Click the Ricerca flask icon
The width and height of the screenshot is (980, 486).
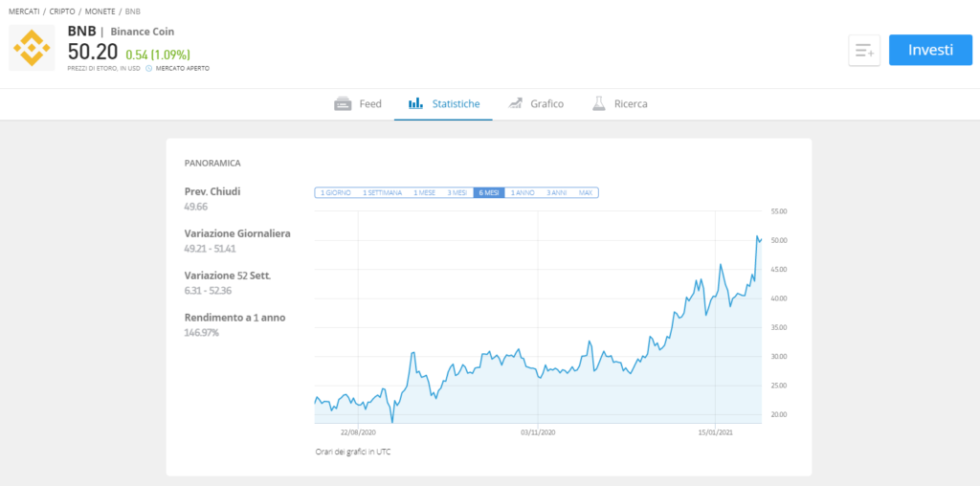[599, 103]
